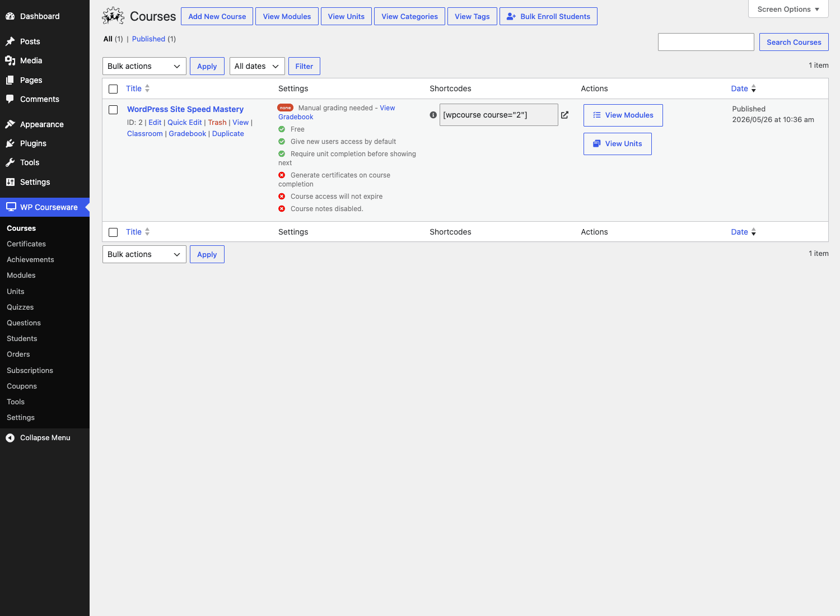
Task: Click green check icon beside Give new users access
Action: coord(282,142)
